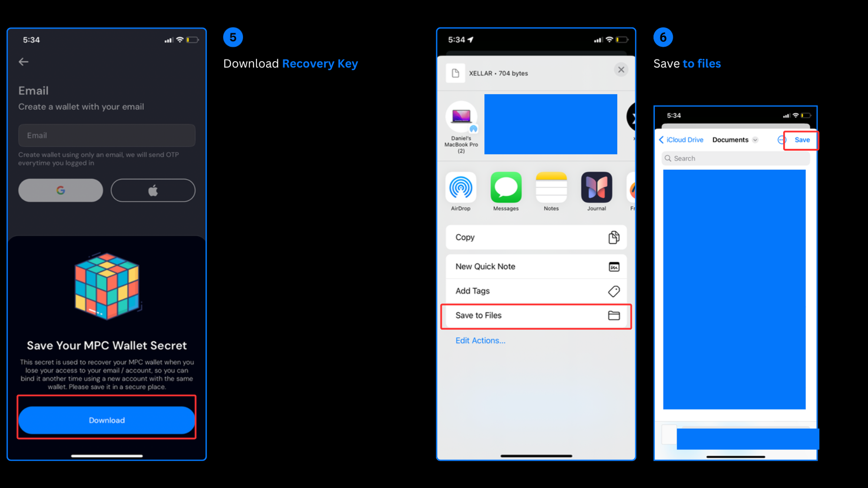868x488 pixels.
Task: Toggle the close button on share sheet
Action: (621, 70)
